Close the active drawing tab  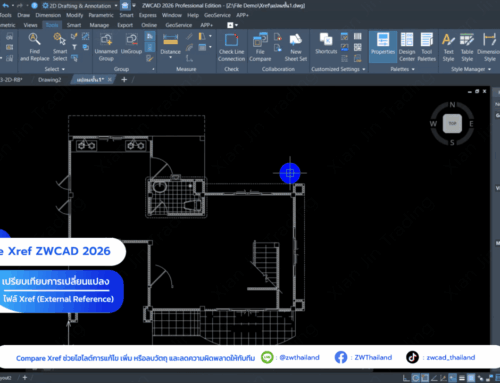point(110,79)
